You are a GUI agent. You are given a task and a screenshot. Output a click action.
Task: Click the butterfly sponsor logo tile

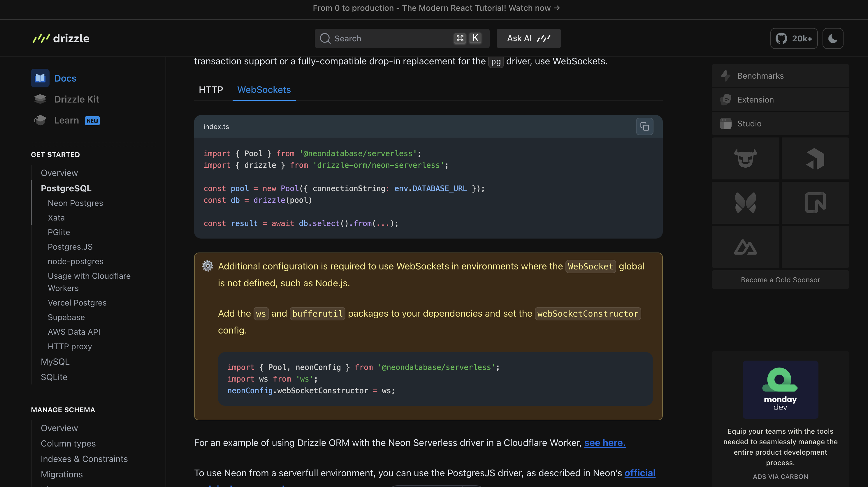(x=745, y=203)
